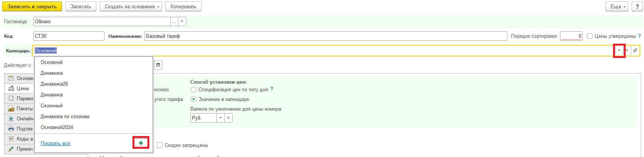Viewport: 644px width, 157px height.
Task: Click the Основные tab table icon
Action: pyautogui.click(x=11, y=78)
